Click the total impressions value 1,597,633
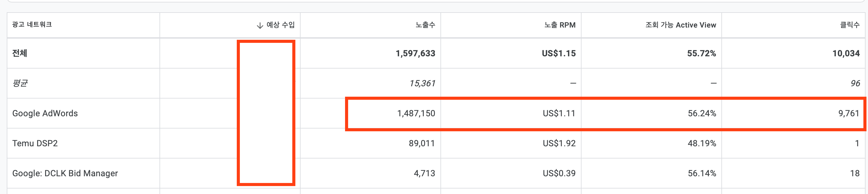The image size is (868, 194). (416, 53)
